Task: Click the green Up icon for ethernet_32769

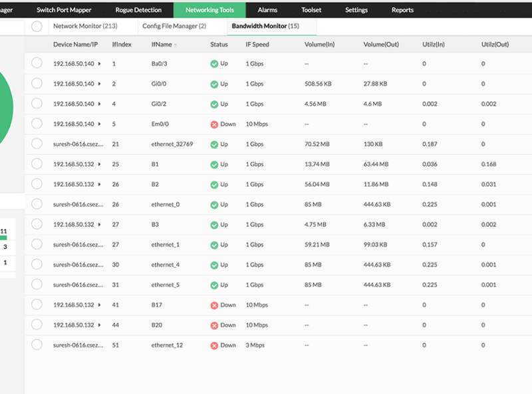Action: click(214, 144)
